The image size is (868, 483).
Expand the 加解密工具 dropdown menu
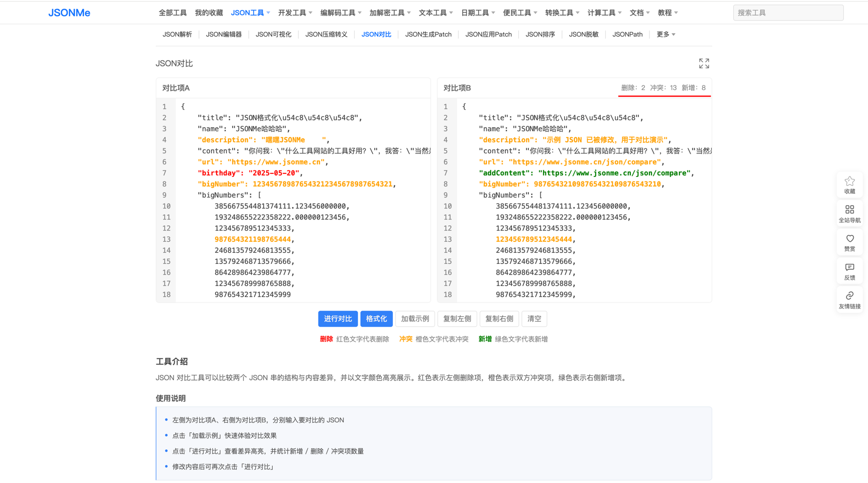pos(390,13)
